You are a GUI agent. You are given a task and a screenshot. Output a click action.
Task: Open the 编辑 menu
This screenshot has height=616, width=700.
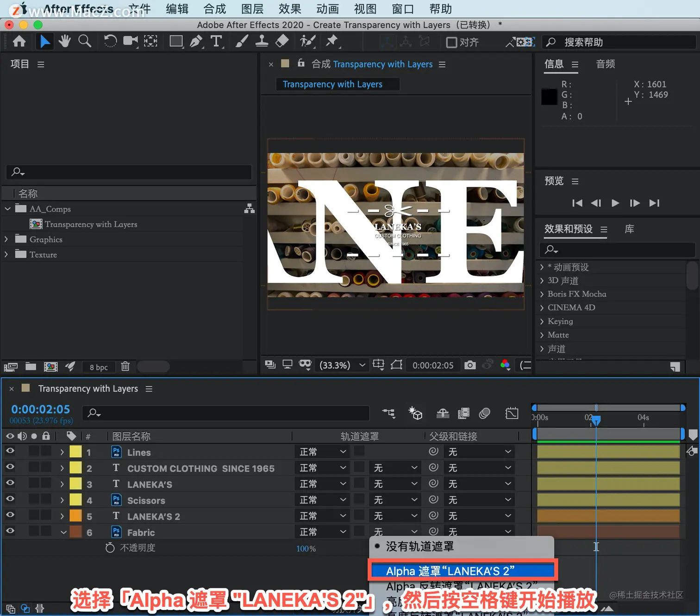177,9
